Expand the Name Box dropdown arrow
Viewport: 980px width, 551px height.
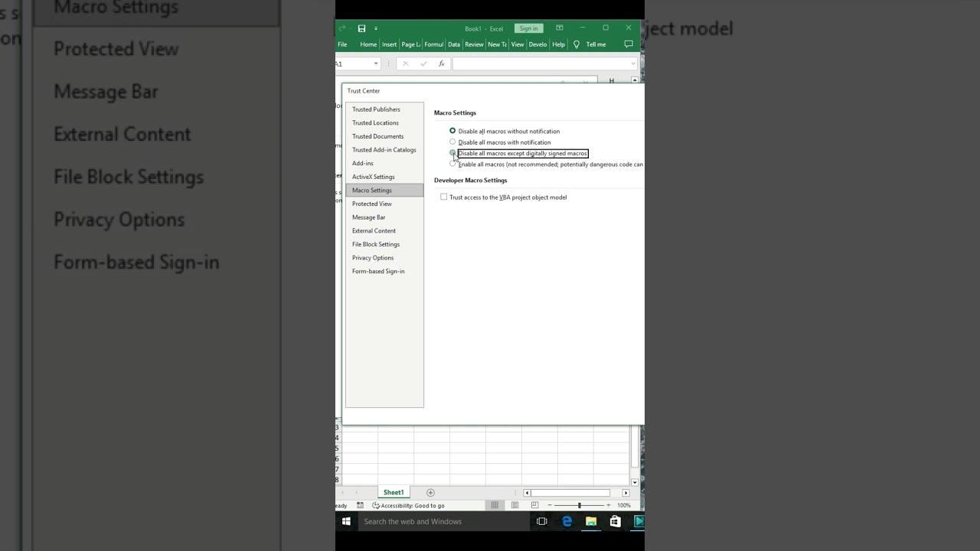[x=376, y=64]
